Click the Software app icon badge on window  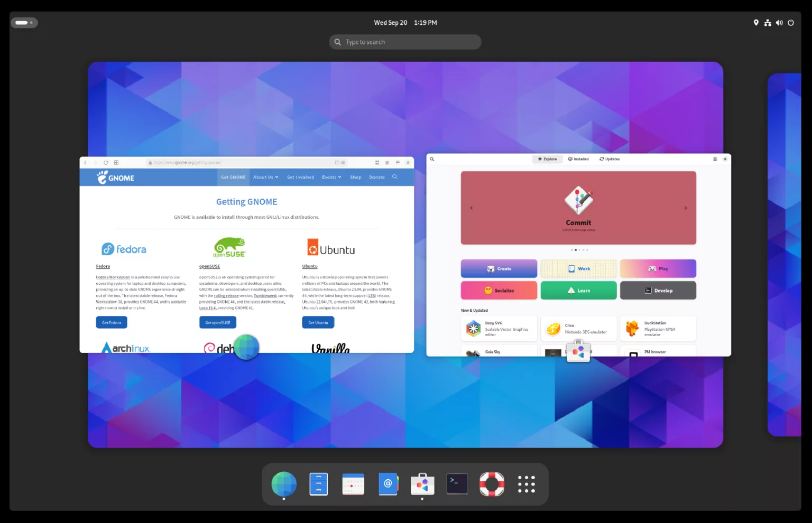(578, 351)
